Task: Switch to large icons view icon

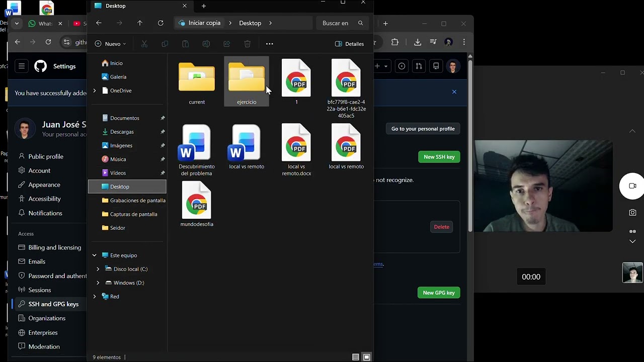Action: (x=367, y=357)
